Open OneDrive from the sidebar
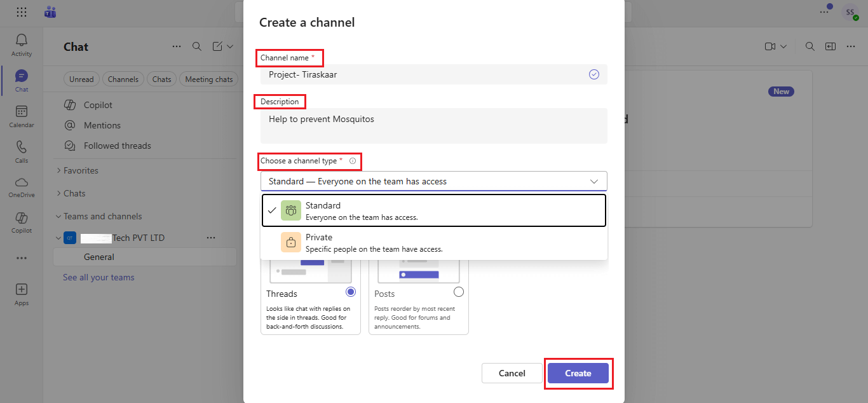This screenshot has width=868, height=403. 22,183
